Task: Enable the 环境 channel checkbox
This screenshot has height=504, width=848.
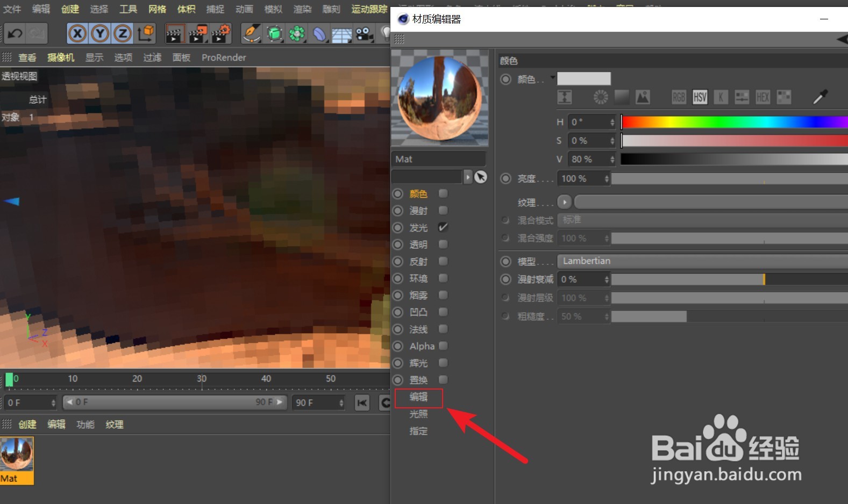Action: [x=443, y=278]
